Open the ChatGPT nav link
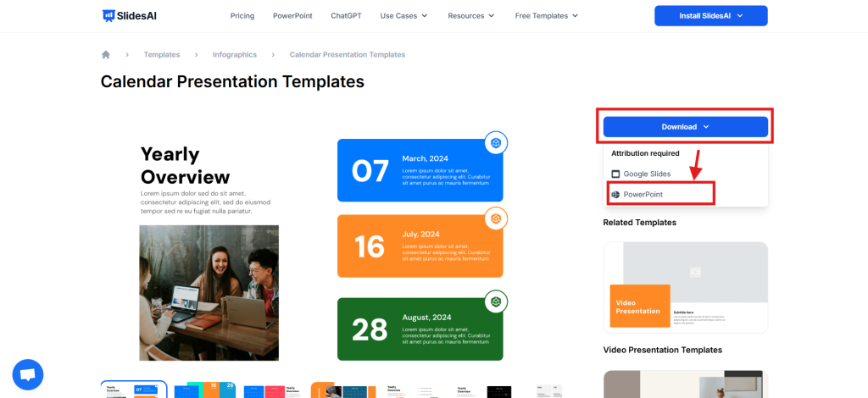The height and width of the screenshot is (398, 868). tap(347, 16)
